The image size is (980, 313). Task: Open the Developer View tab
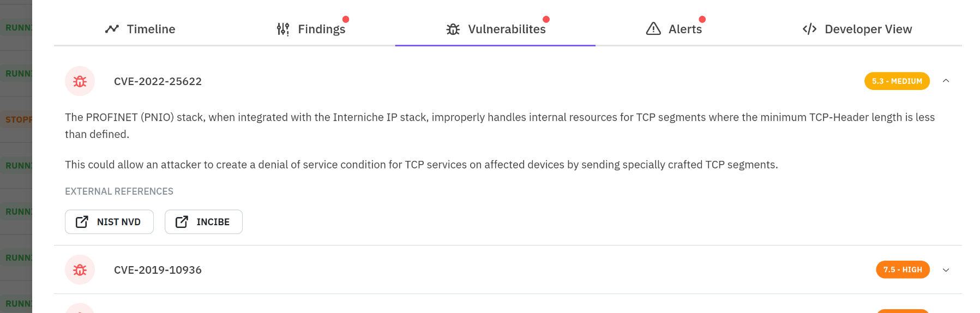(x=868, y=29)
